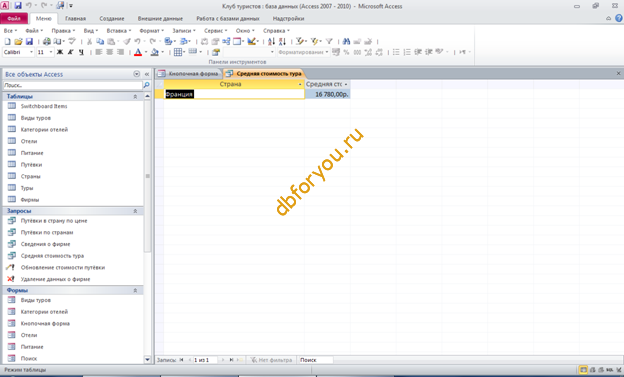Image resolution: width=624 pixels, height=377 pixels.
Task: Click the Cut scissors icon
Action: 89,41
